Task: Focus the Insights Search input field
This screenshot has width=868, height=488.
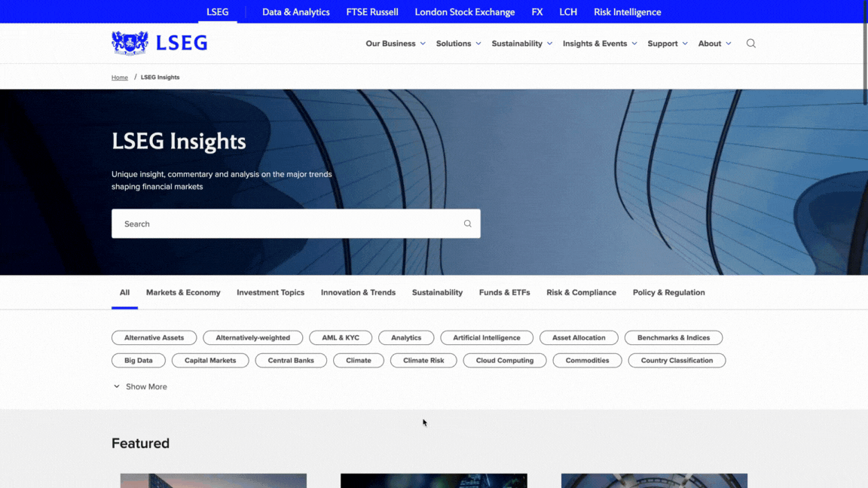Action: pyautogui.click(x=295, y=224)
